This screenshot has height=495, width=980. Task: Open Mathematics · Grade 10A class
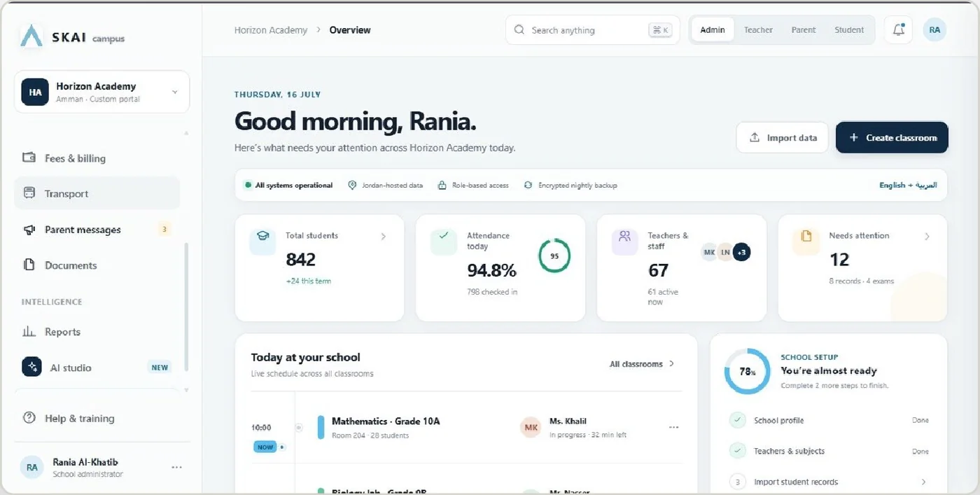[386, 421]
